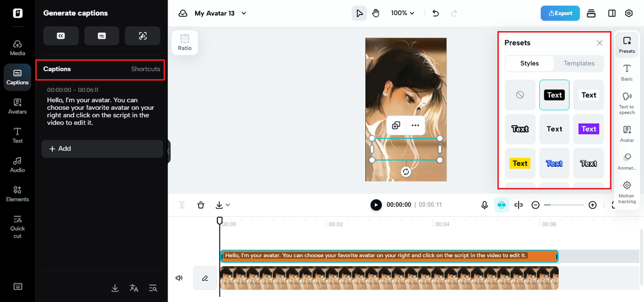Toggle the panel layout icon

click(612, 13)
